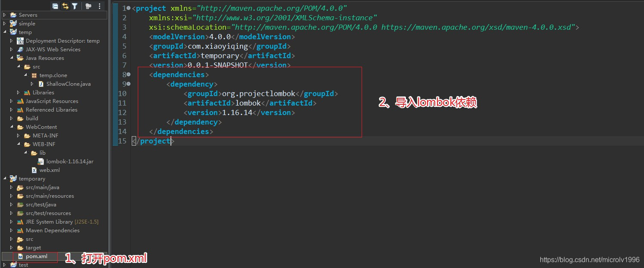The width and height of the screenshot is (644, 268).
Task: Click the src/test/java source folder icon
Action: (x=20, y=205)
